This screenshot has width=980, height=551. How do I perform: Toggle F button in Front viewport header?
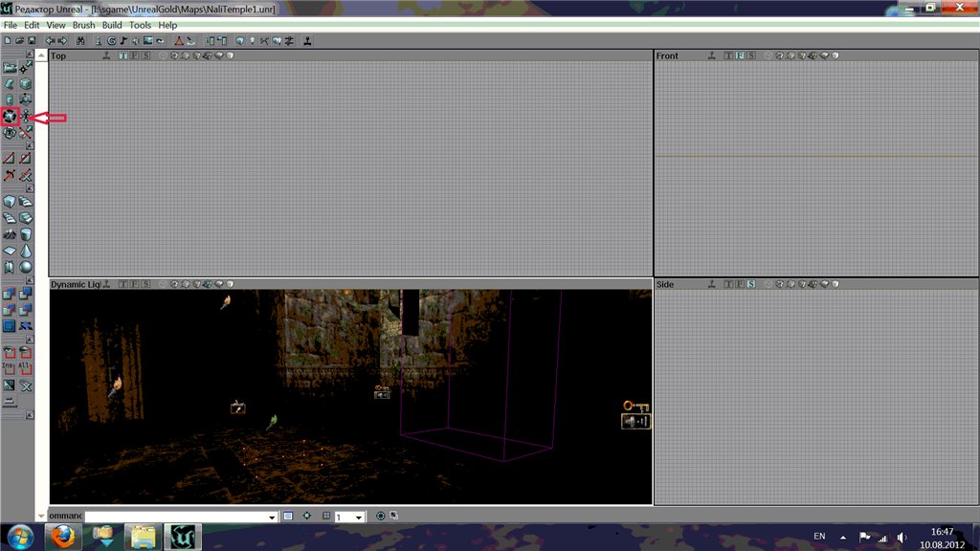coord(740,55)
